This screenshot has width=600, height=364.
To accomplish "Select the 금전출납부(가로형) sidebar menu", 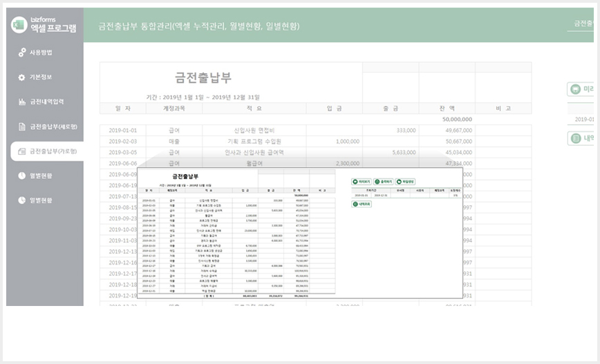I will click(47, 151).
